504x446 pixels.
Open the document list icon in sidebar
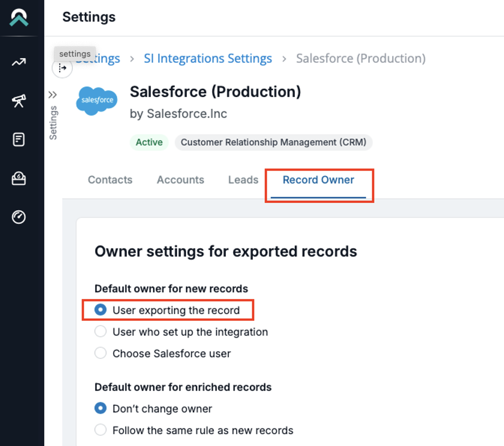point(19,139)
